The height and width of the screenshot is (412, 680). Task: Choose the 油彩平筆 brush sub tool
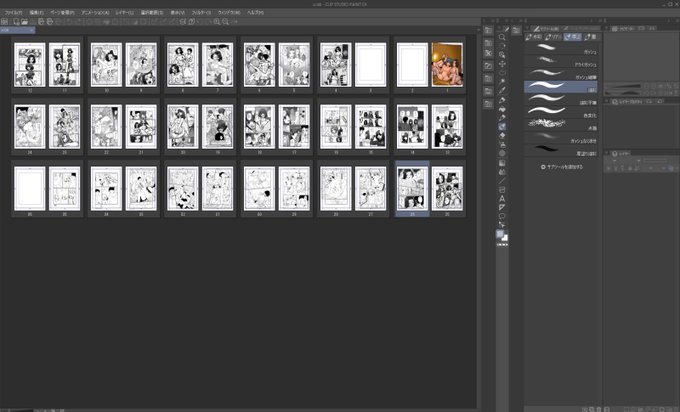[x=561, y=100]
